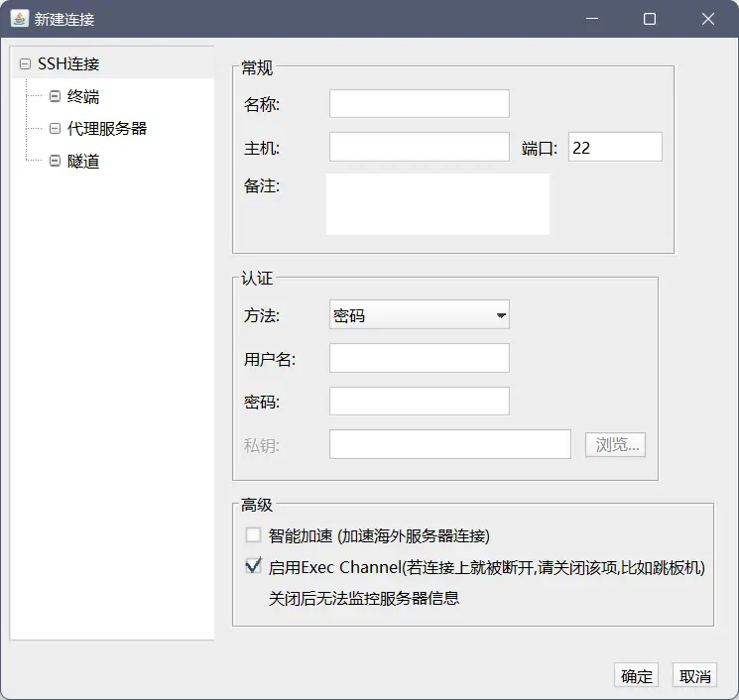The height and width of the screenshot is (700, 739).
Task: Focus the 密码 input field
Action: click(x=419, y=402)
